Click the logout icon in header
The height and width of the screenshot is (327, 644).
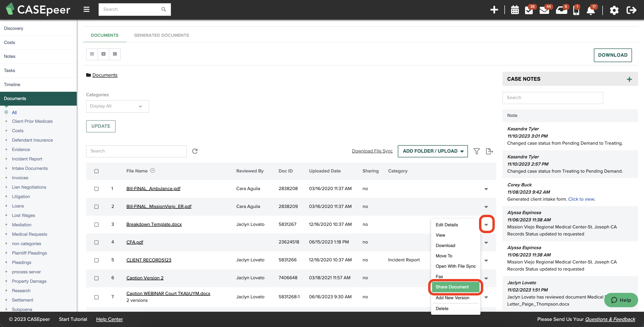(631, 10)
